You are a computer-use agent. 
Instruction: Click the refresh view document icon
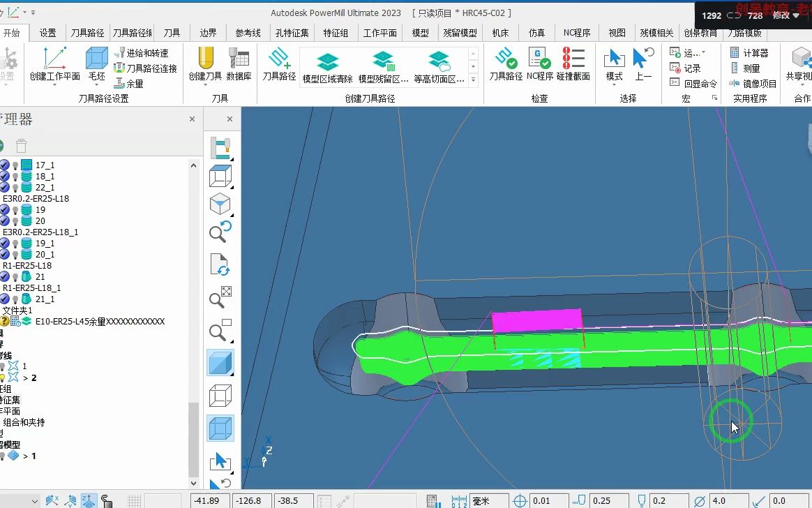(x=220, y=264)
